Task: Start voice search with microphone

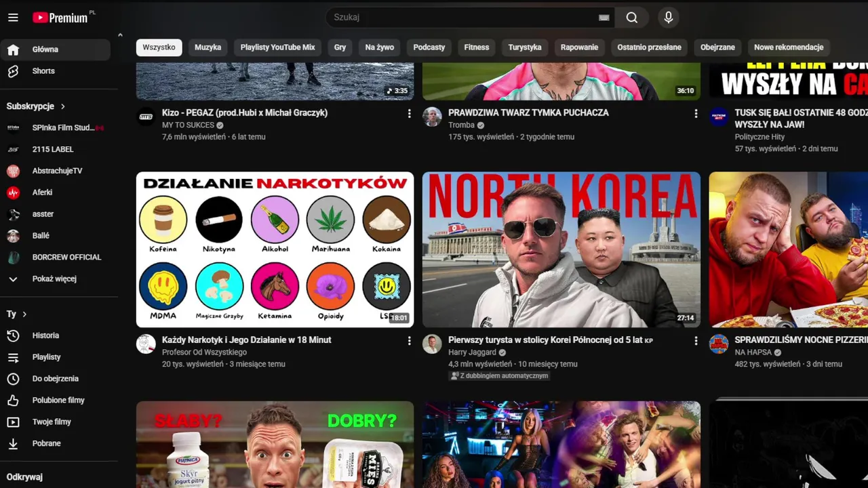Action: pyautogui.click(x=669, y=18)
